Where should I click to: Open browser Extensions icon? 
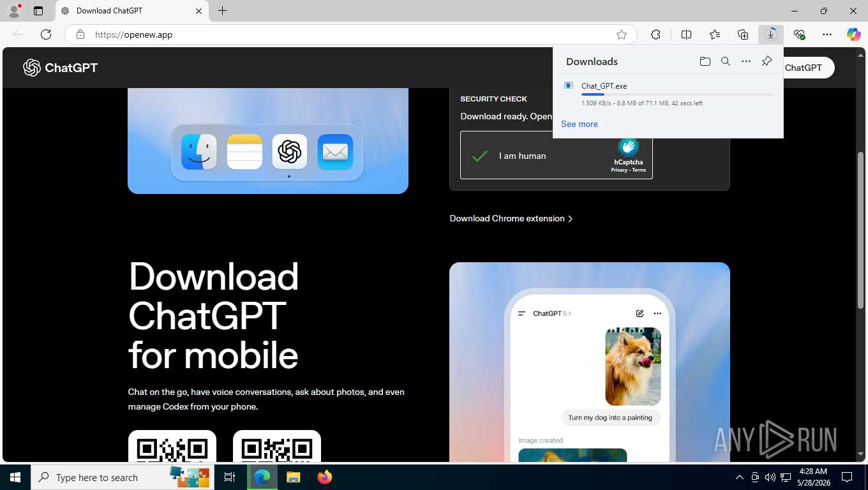(x=655, y=34)
